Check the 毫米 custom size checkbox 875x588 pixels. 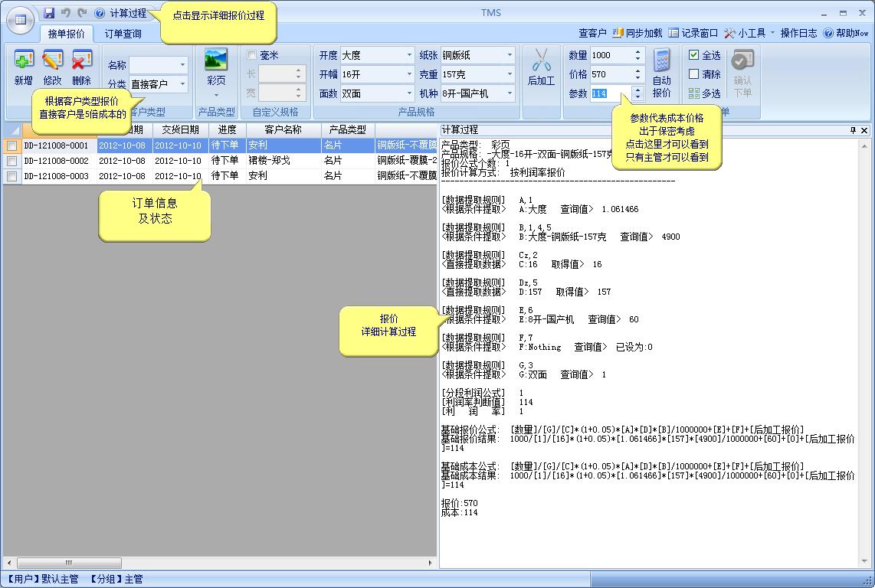[x=252, y=55]
